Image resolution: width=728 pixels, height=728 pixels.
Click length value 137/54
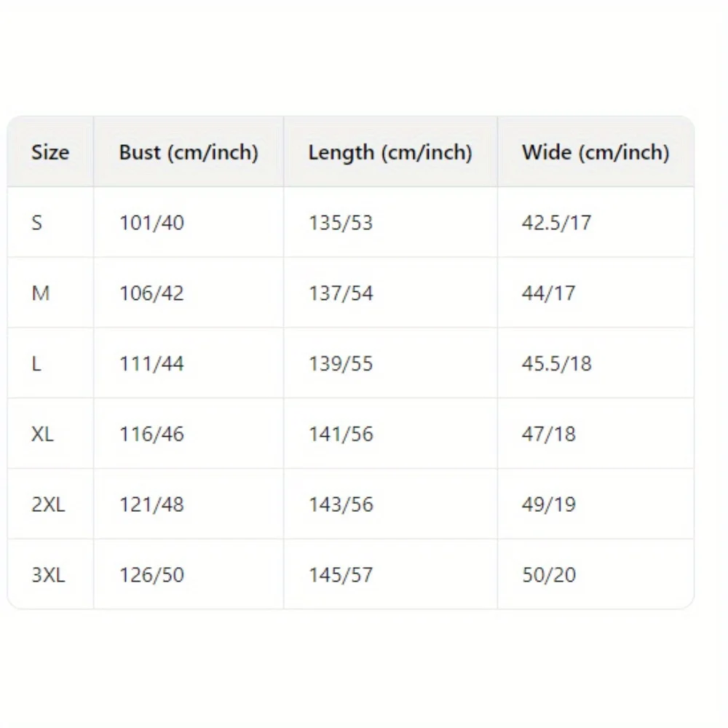(341, 293)
